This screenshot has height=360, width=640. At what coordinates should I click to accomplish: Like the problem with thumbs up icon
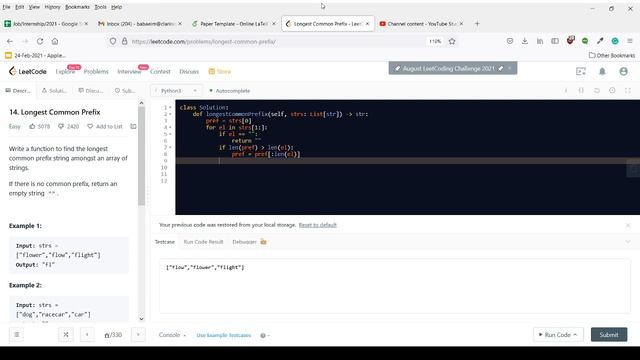32,127
